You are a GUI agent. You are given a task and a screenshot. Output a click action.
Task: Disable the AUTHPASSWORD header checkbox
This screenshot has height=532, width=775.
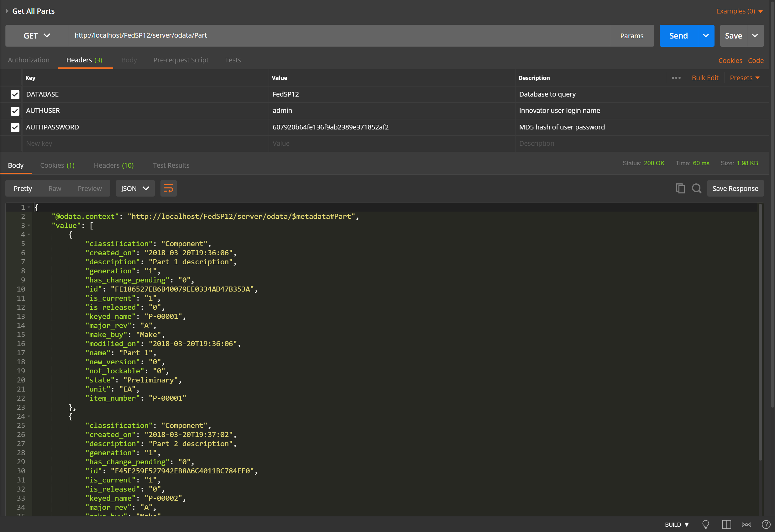[15, 127]
